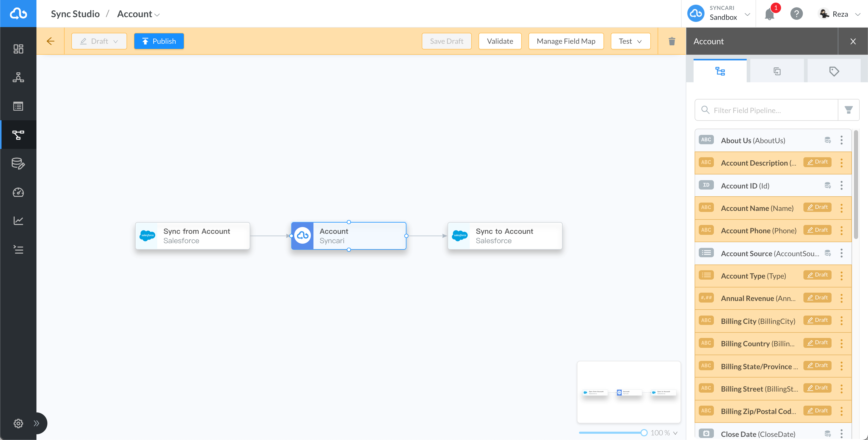Click the Syncari cloud logo in top-left corner
This screenshot has height=440, width=868.
(x=18, y=14)
